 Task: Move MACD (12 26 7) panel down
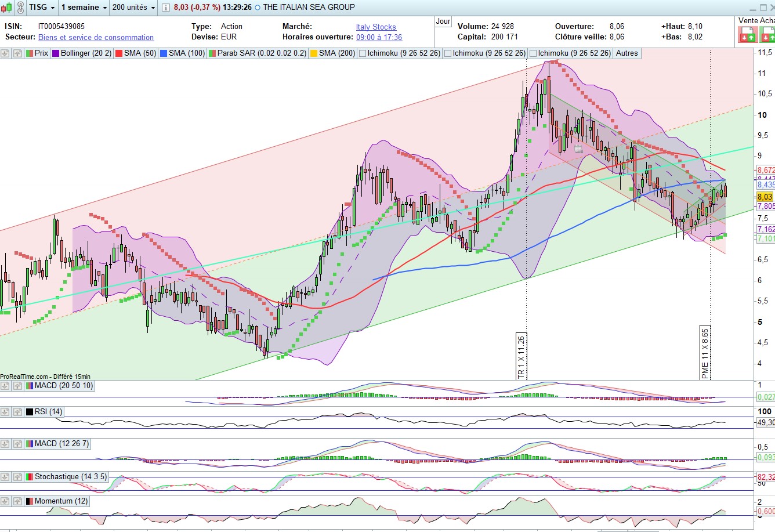[5, 444]
